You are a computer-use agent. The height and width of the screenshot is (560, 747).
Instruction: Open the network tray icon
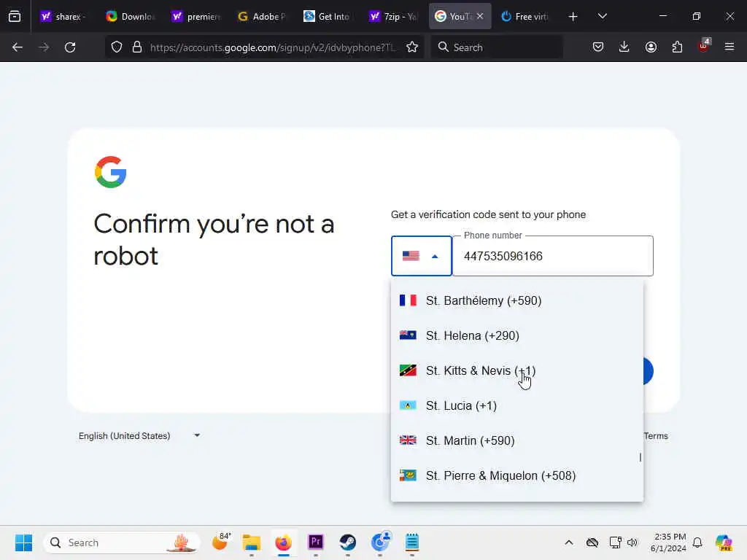click(x=615, y=542)
